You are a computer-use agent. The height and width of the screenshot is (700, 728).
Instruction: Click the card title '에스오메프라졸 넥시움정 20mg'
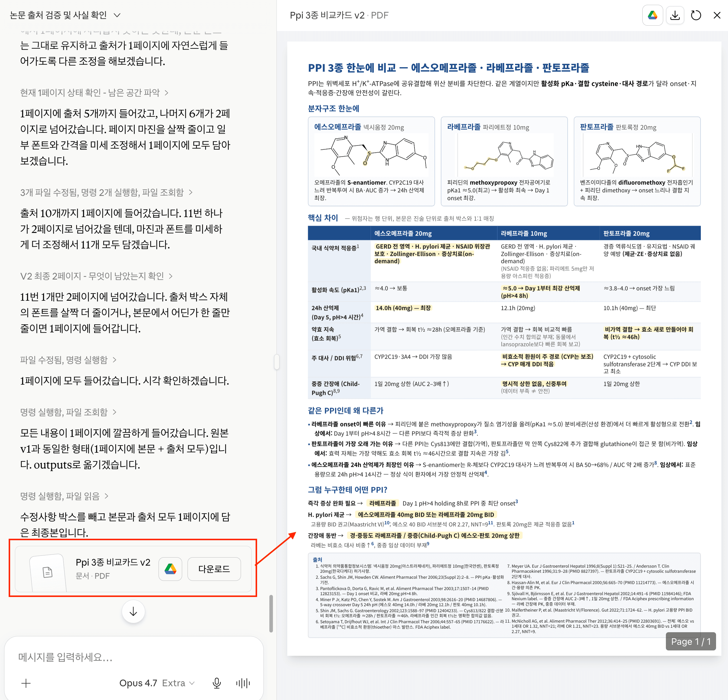[359, 127]
